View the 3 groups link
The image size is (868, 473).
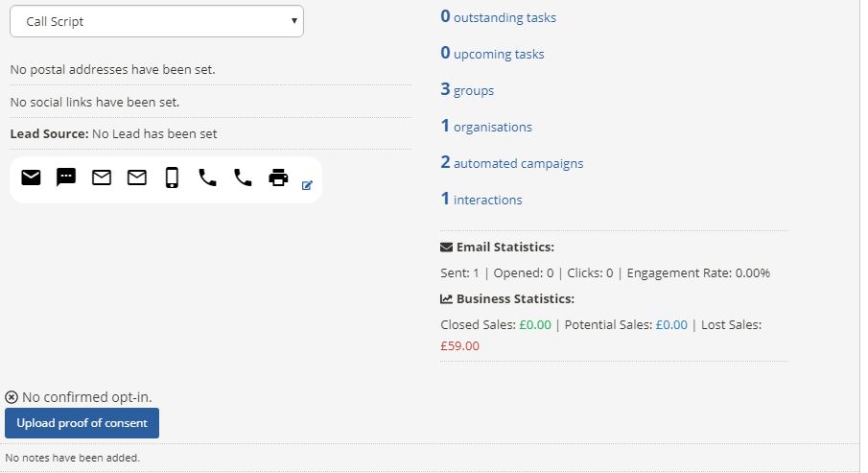[x=467, y=90]
